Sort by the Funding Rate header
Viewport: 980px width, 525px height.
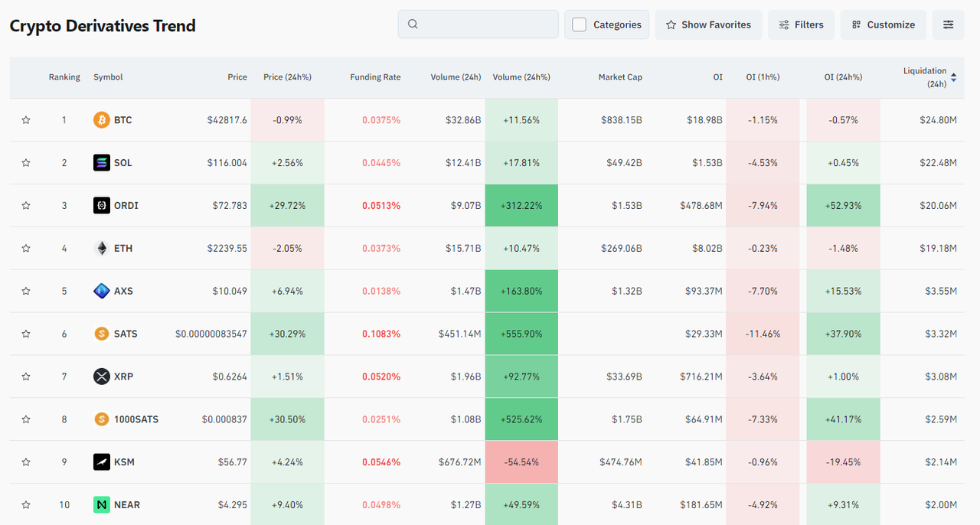pos(375,77)
